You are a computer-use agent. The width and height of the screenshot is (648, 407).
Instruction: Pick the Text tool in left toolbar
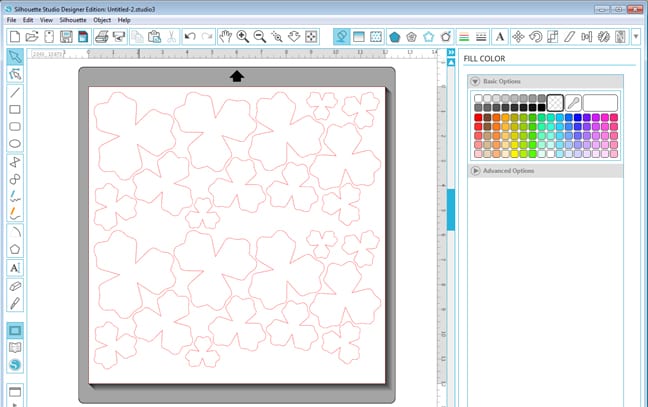pos(15,267)
